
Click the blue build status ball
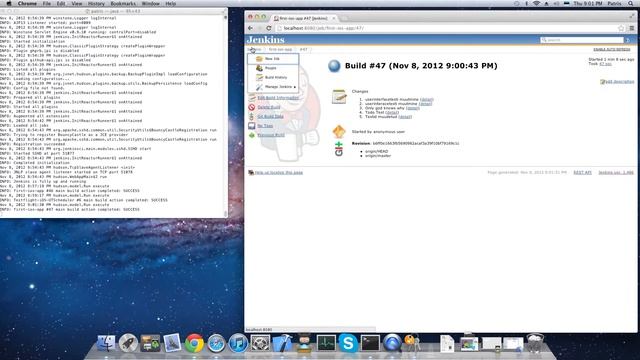(334, 66)
